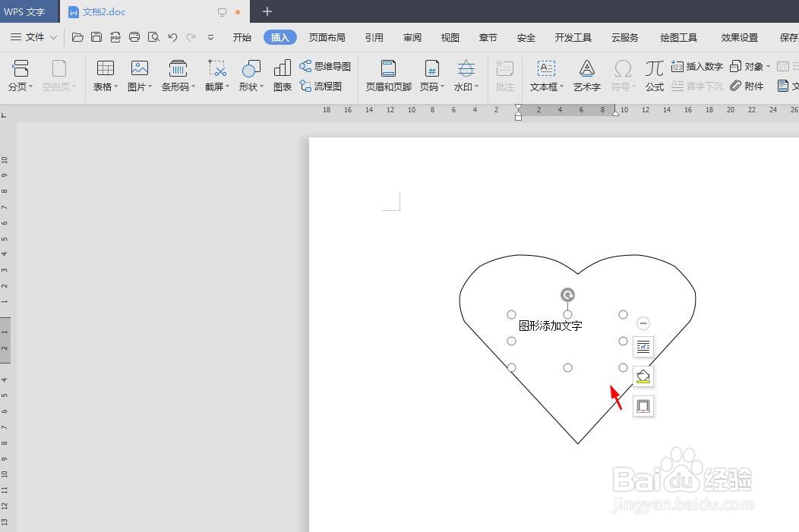Viewport: 799px width, 532px height.
Task: Open the 安全 tab
Action: click(x=526, y=38)
